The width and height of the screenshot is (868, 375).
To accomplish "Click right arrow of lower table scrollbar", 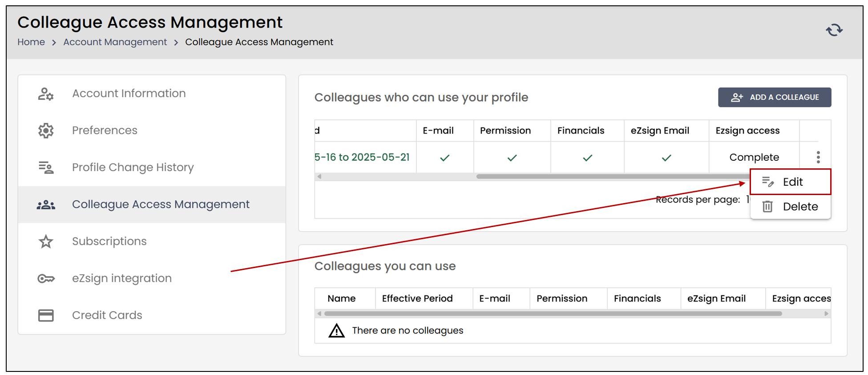I will click(x=826, y=314).
